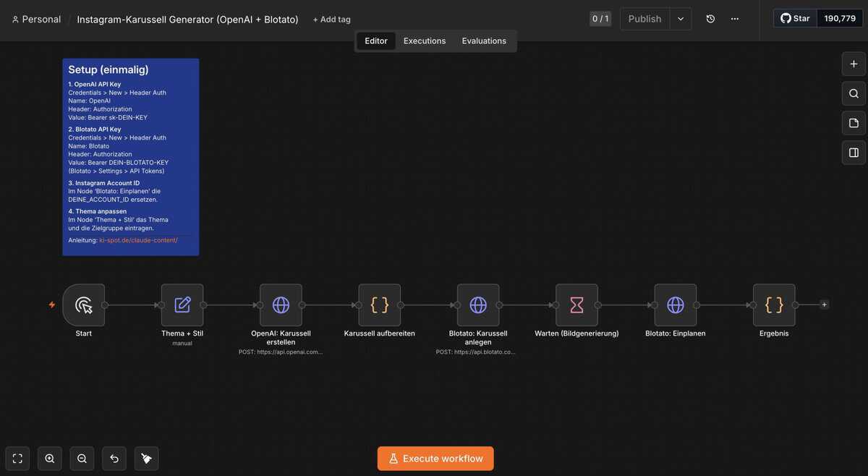Open the canvas node search

854,93
